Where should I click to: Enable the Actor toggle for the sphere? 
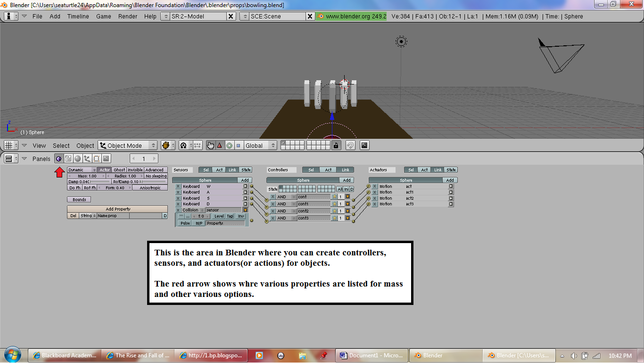pos(105,170)
